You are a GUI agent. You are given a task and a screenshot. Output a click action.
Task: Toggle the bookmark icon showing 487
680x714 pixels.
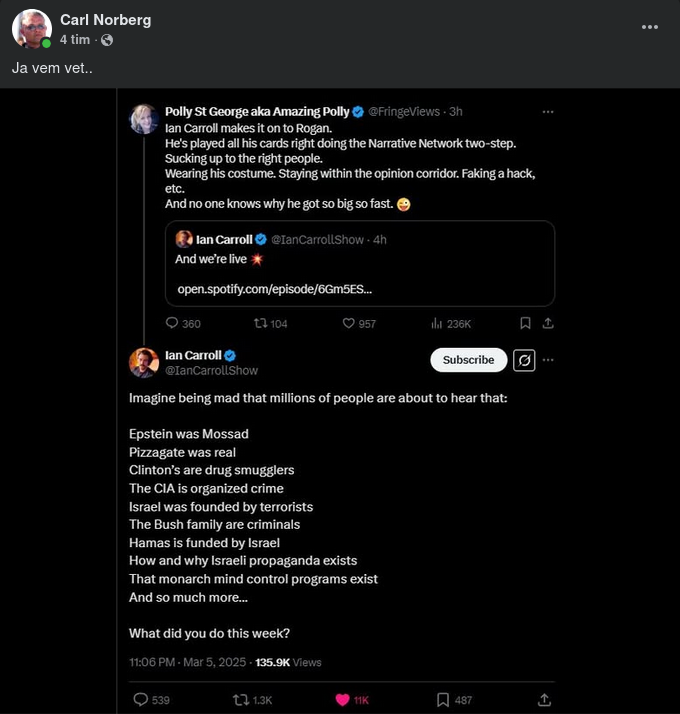pos(443,700)
